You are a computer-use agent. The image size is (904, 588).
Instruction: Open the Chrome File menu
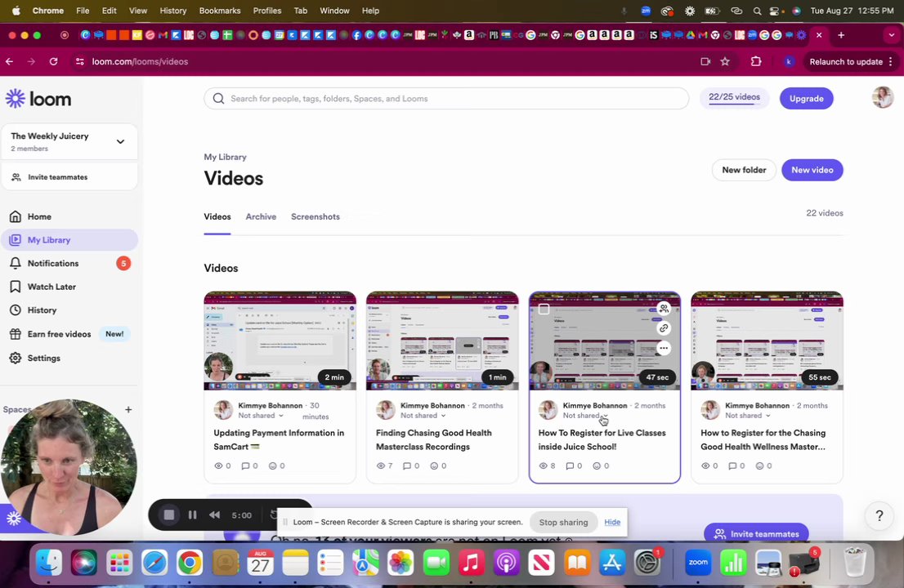(83, 11)
